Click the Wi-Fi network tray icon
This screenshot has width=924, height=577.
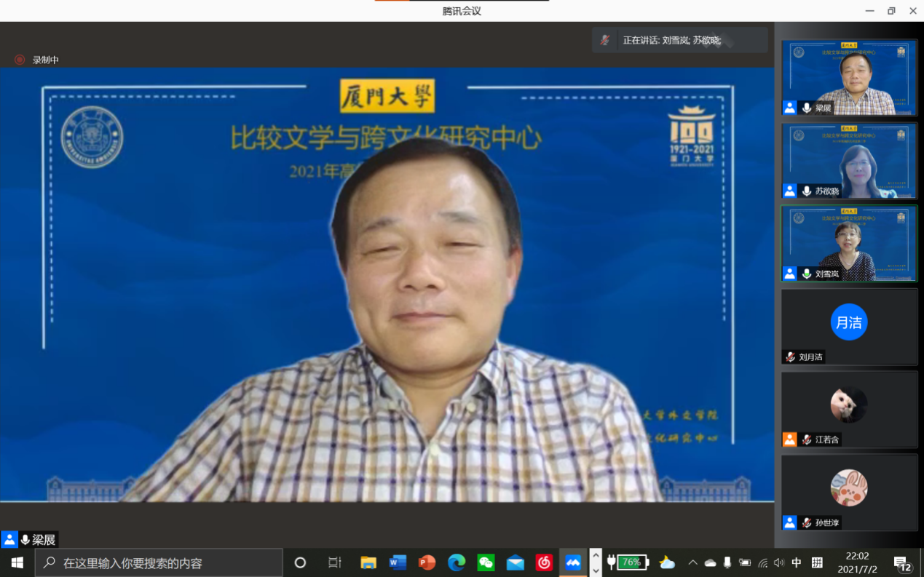click(x=762, y=562)
